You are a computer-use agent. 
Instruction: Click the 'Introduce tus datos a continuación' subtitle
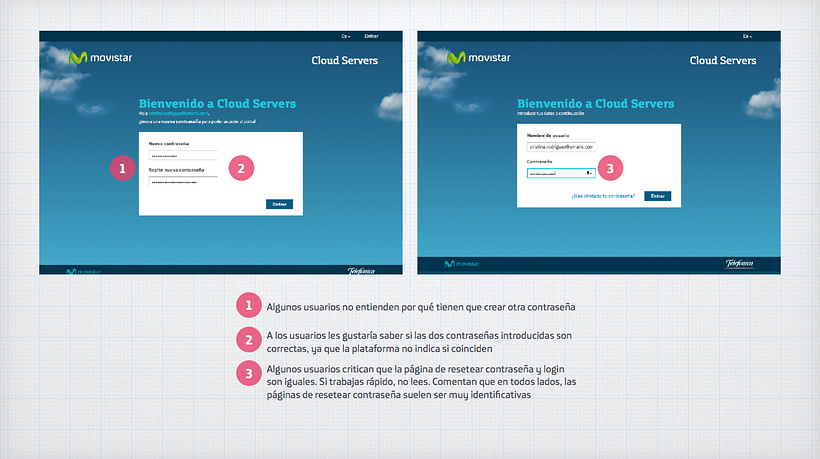point(551,113)
